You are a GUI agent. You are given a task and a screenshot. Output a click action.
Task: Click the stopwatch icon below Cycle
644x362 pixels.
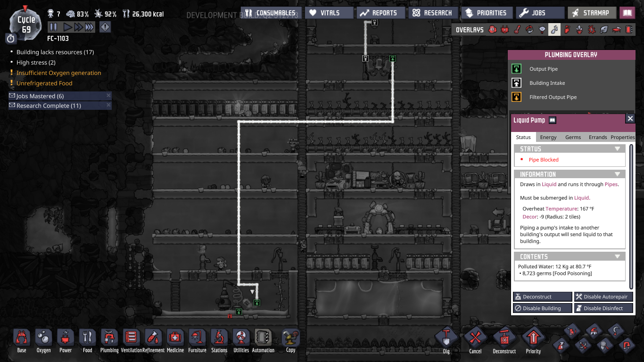(x=11, y=39)
